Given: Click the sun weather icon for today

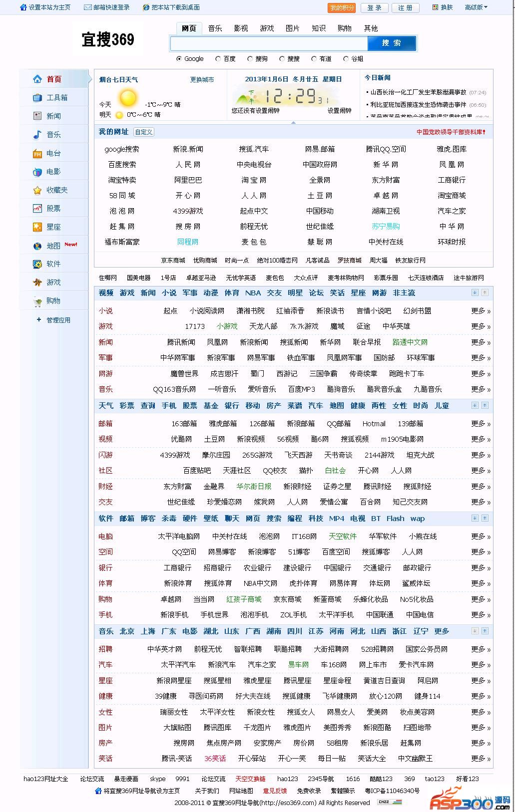Looking at the screenshot, I should [127, 98].
